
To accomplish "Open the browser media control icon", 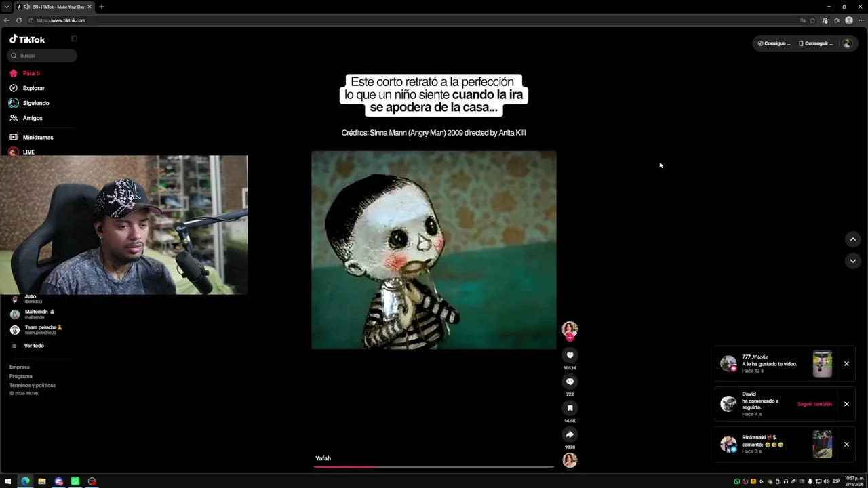I will point(825,20).
